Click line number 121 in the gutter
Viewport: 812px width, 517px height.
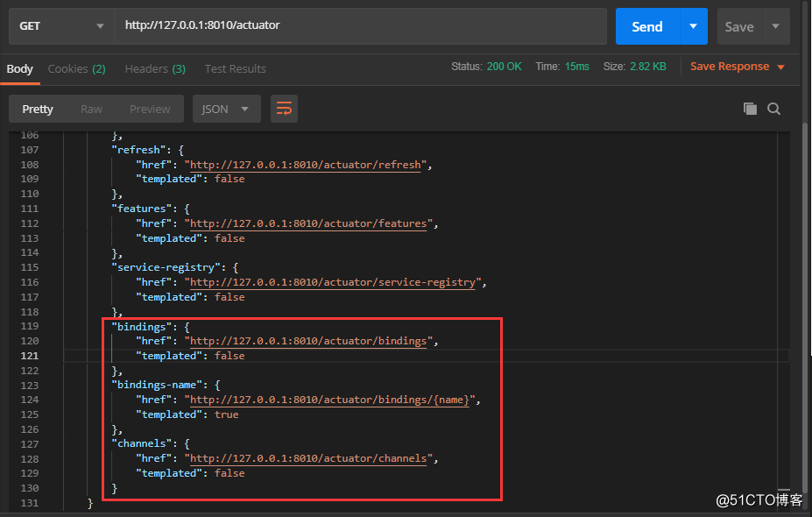(30, 356)
